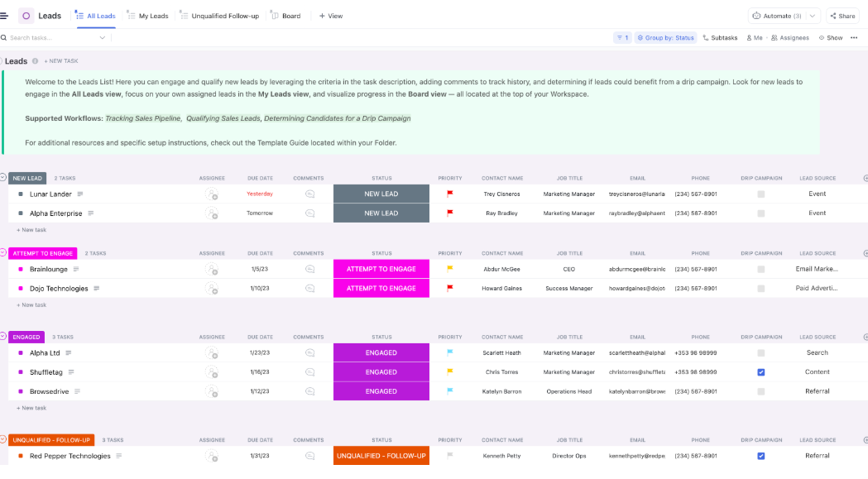Viewport: 868px width, 479px height.
Task: Collapse the Engaged group
Action: [2, 336]
